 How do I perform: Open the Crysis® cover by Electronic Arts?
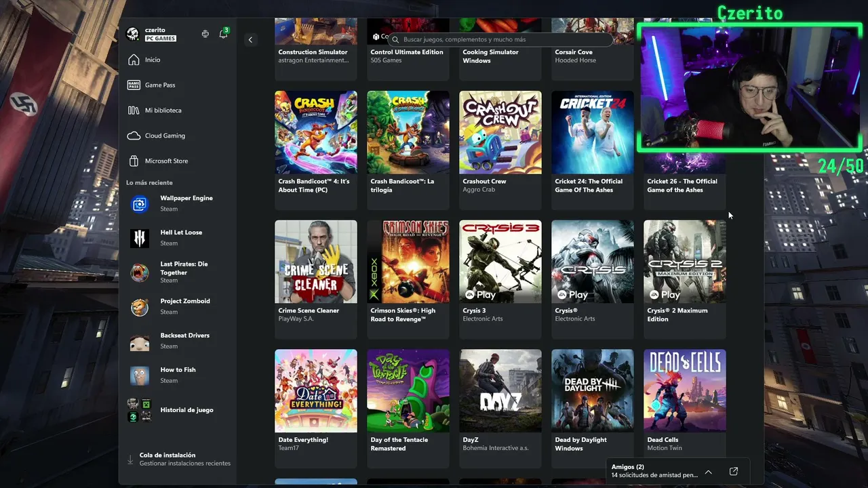pos(593,262)
